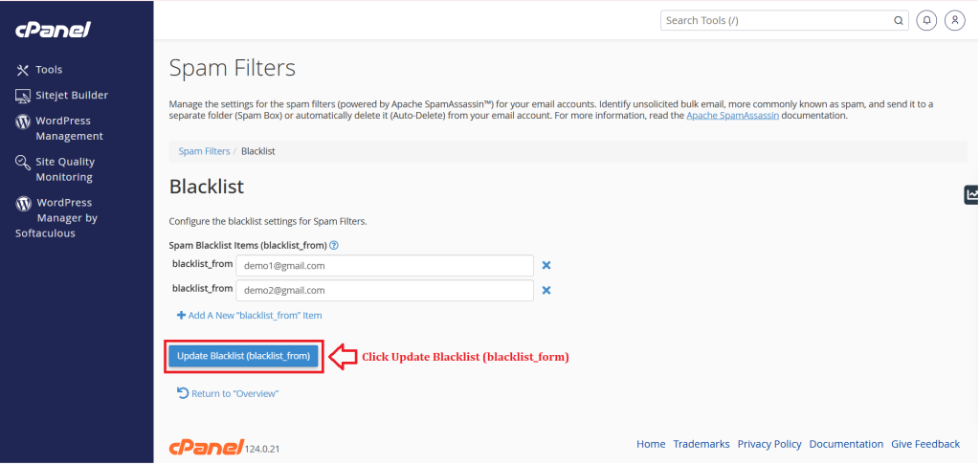This screenshot has height=465, width=980.
Task: Click the demo1@gmail.com input field
Action: click(385, 266)
